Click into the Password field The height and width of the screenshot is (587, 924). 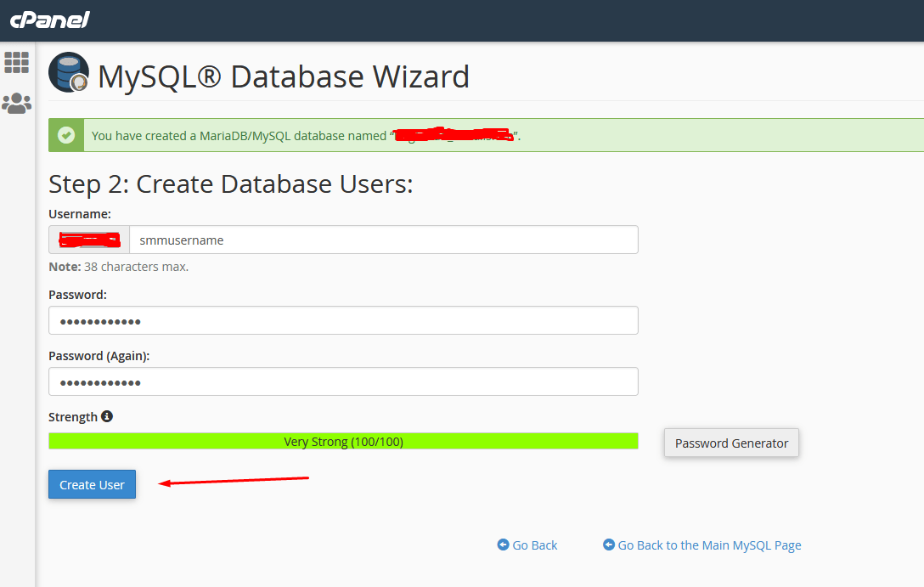coord(343,321)
